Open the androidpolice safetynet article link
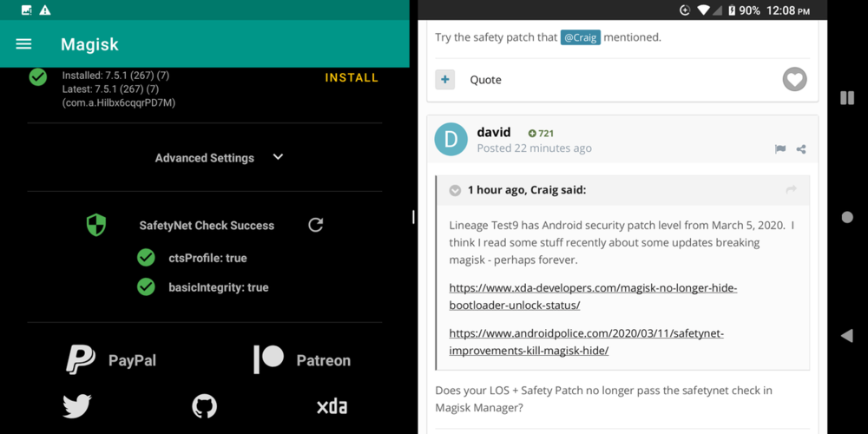This screenshot has width=868, height=434. [587, 342]
